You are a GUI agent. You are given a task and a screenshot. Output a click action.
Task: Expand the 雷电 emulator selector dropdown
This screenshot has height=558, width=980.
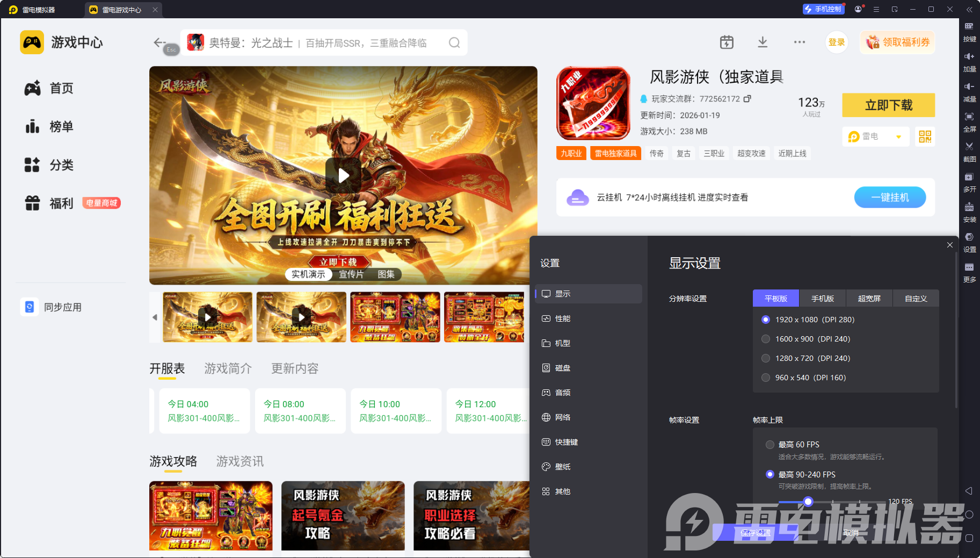[x=876, y=136]
